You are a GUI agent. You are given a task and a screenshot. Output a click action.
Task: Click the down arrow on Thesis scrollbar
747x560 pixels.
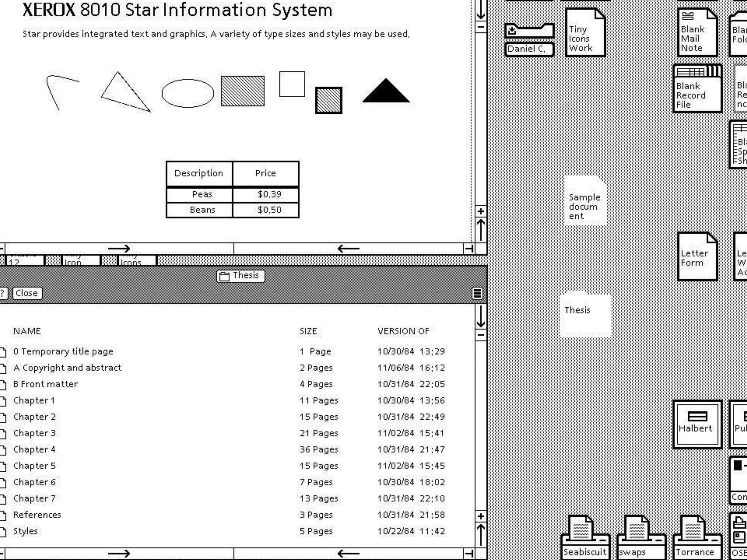tap(481, 316)
